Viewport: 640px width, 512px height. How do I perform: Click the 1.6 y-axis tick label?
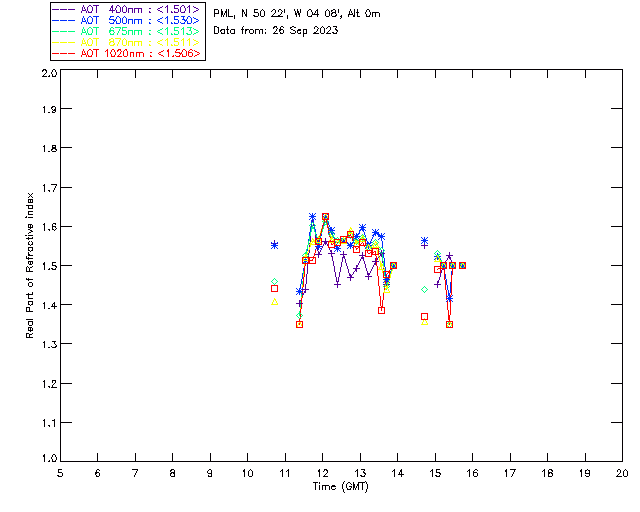[x=49, y=227]
